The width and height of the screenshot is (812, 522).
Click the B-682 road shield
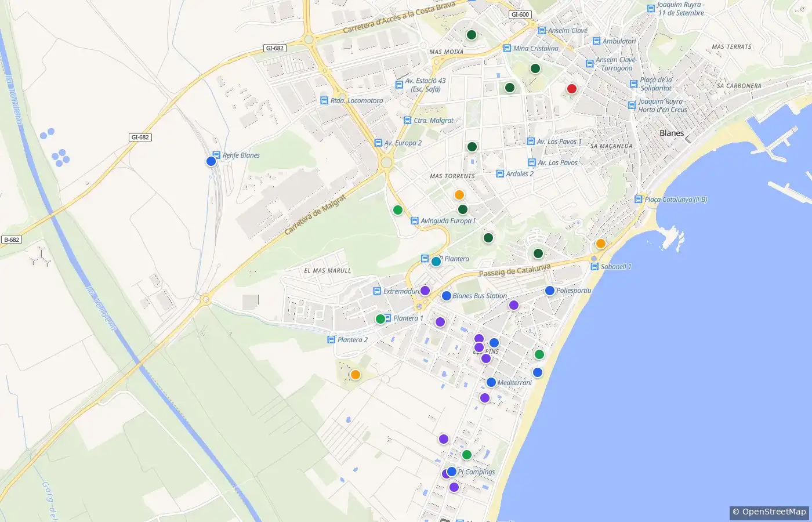point(12,240)
